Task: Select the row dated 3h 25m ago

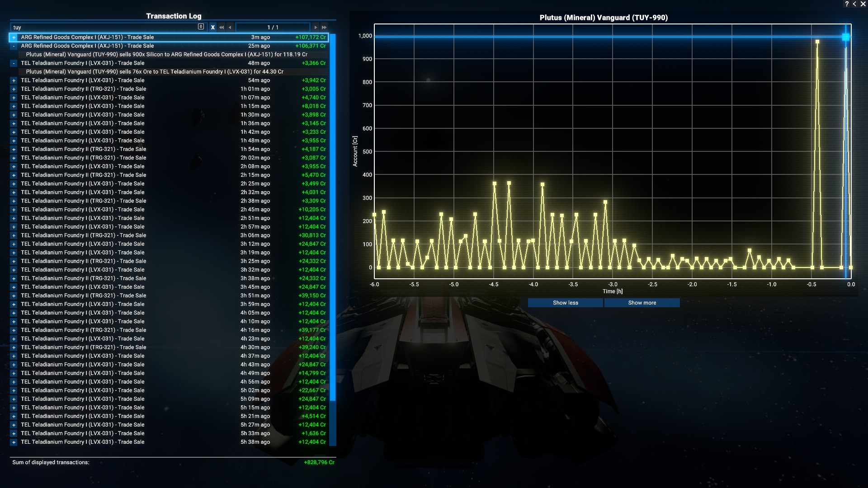Action: 169,261
